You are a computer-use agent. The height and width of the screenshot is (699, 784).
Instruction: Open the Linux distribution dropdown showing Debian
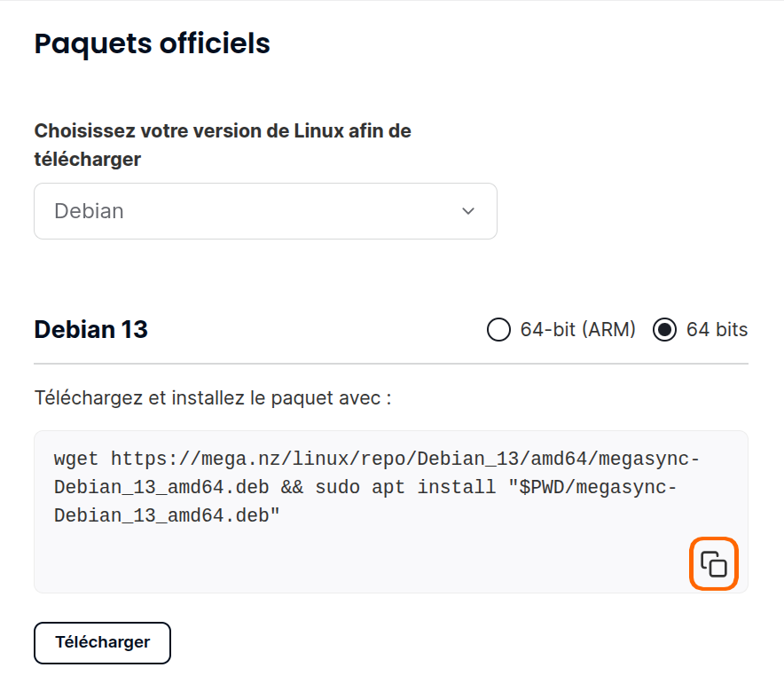pos(265,211)
